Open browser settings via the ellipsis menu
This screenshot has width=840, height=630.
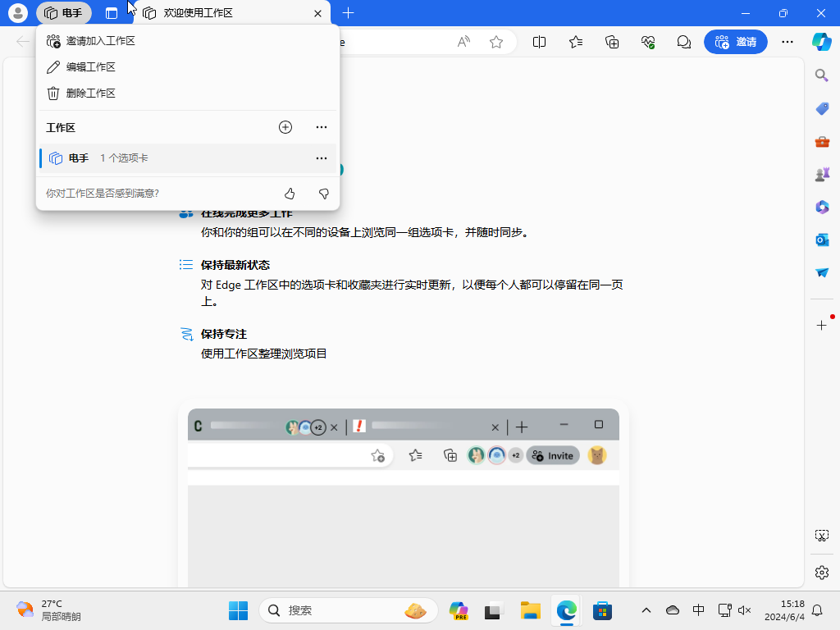point(787,42)
